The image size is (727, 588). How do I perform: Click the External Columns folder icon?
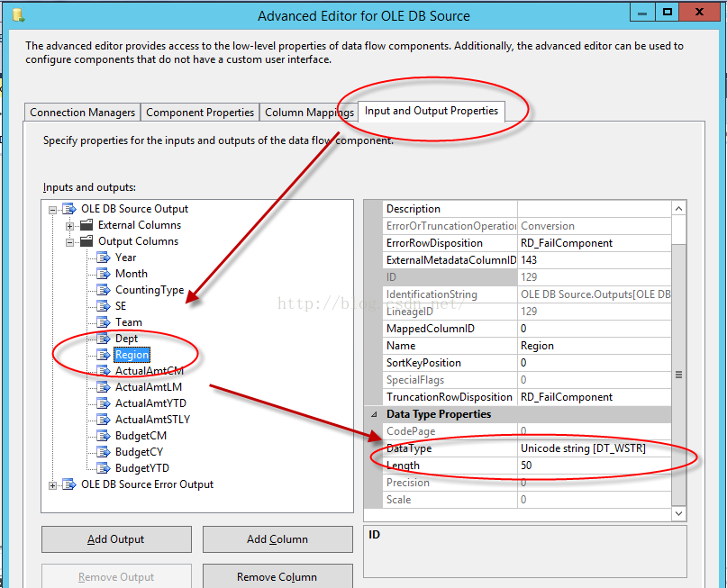tap(86, 225)
